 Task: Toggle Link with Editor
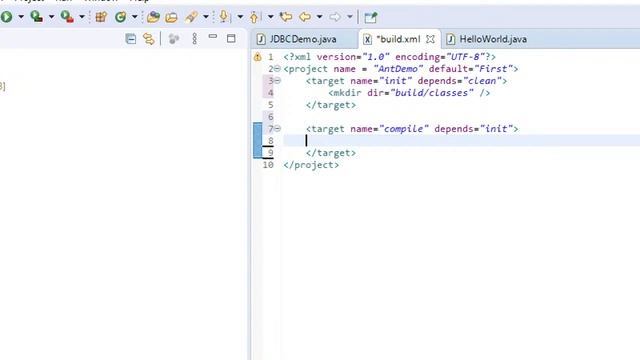pos(149,39)
